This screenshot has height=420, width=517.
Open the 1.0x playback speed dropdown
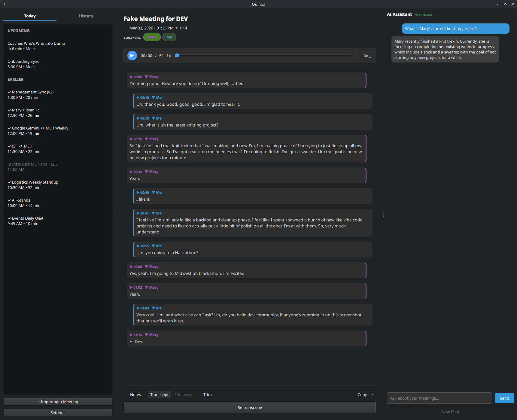pos(364,56)
